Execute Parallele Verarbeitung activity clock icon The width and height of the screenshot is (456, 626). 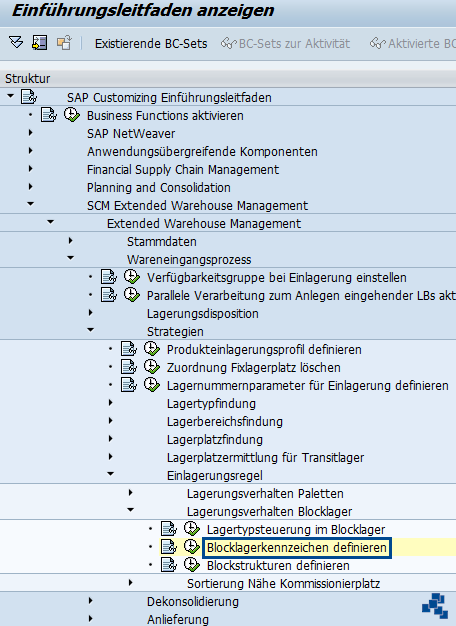coord(131,295)
